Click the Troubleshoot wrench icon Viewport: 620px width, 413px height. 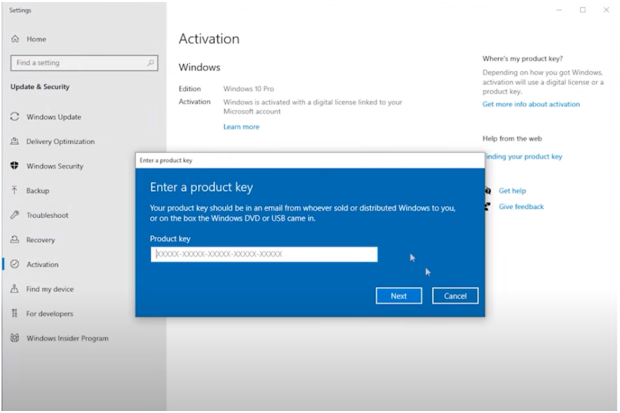[15, 215]
